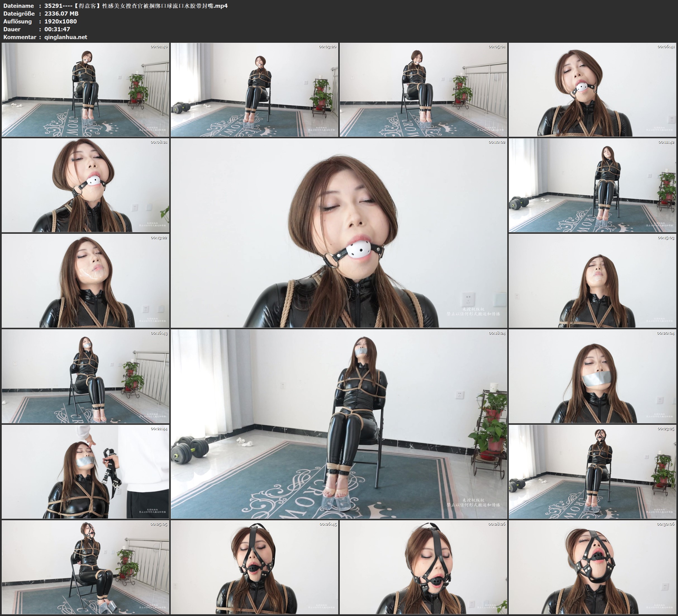Click the final frame timestamped 00:30:06

coord(592,567)
